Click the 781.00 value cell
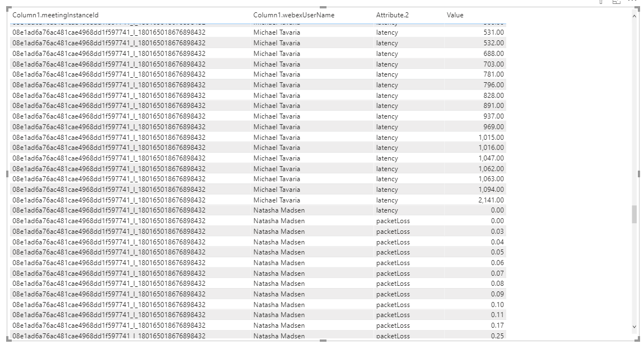The image size is (644, 349). (x=493, y=74)
